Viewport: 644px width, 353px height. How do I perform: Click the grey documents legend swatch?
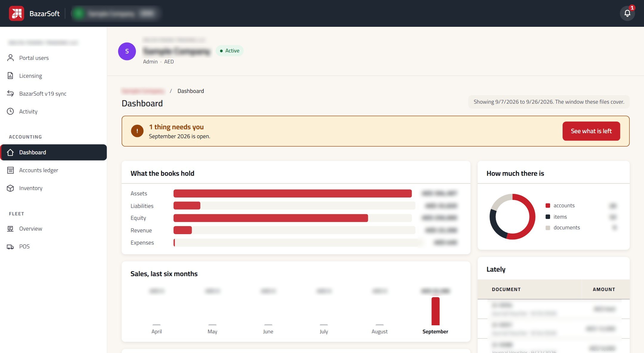click(x=548, y=228)
